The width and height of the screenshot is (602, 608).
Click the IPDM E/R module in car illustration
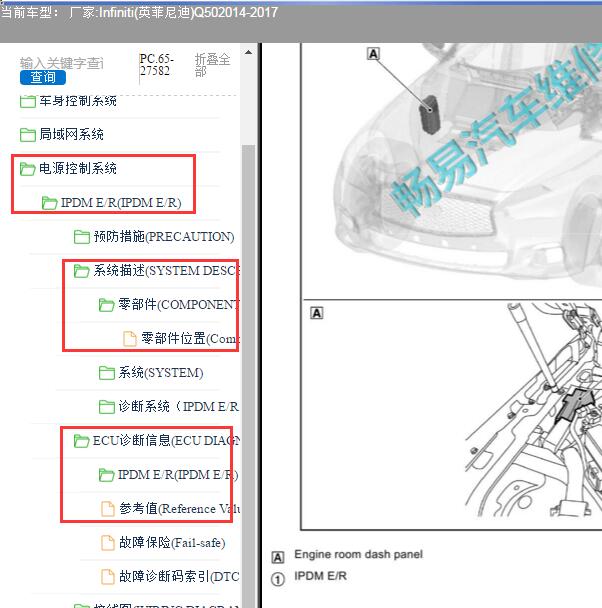coord(429,114)
